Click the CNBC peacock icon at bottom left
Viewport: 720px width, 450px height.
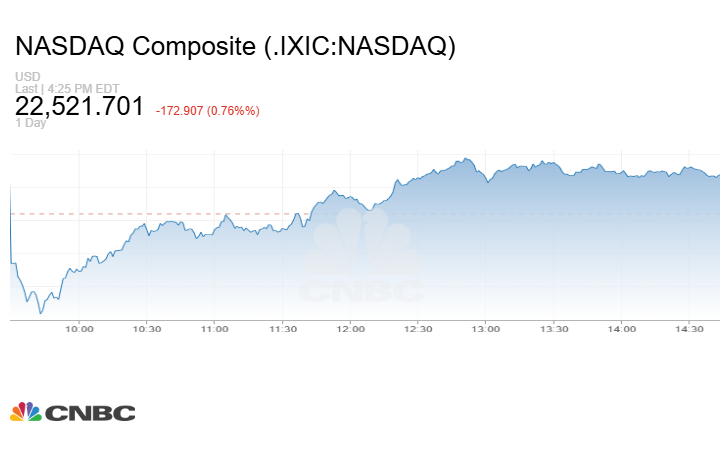(x=25, y=412)
